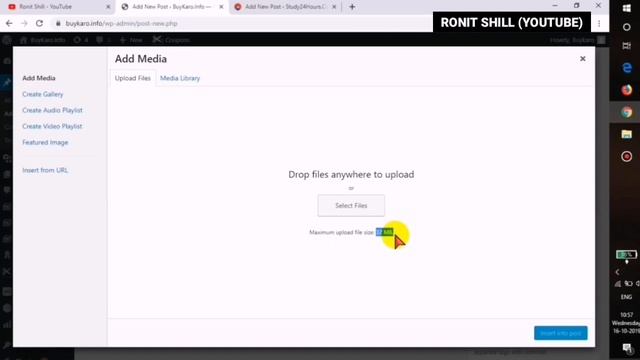Launch Firefox from taskbar
Viewport: 640px width, 360px height.
(x=627, y=90)
